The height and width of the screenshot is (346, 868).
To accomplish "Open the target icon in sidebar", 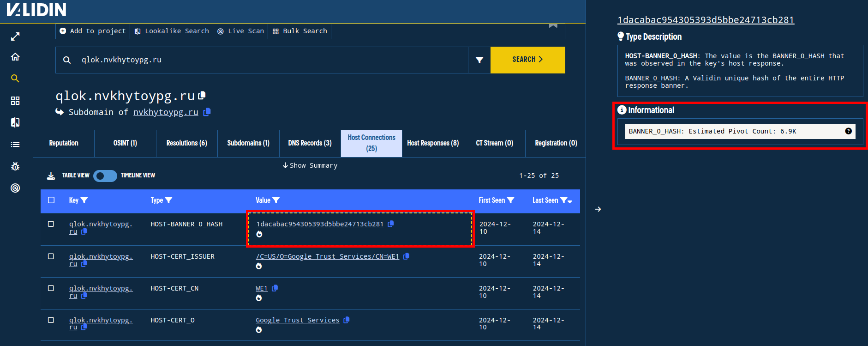I will pyautogui.click(x=15, y=188).
